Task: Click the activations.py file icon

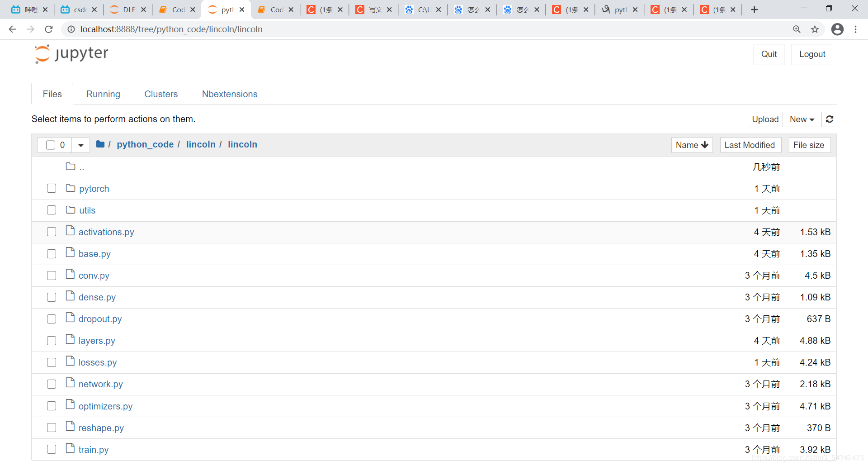Action: [x=70, y=231]
